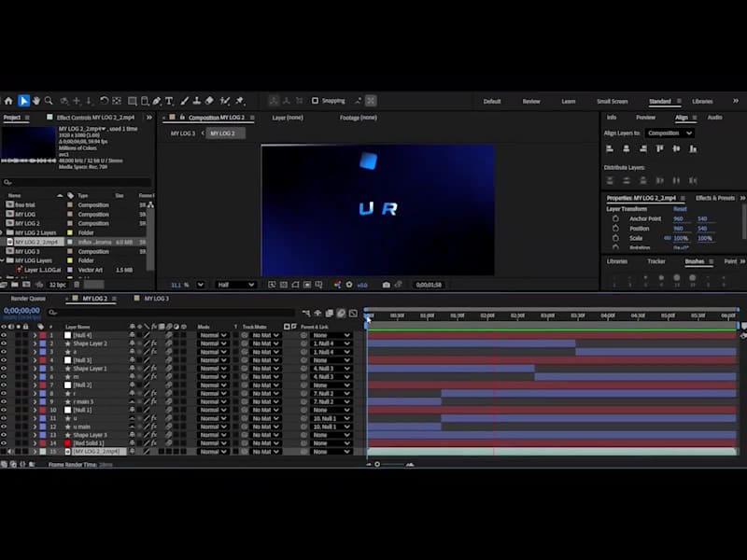Select the Learn workspace

tap(569, 102)
